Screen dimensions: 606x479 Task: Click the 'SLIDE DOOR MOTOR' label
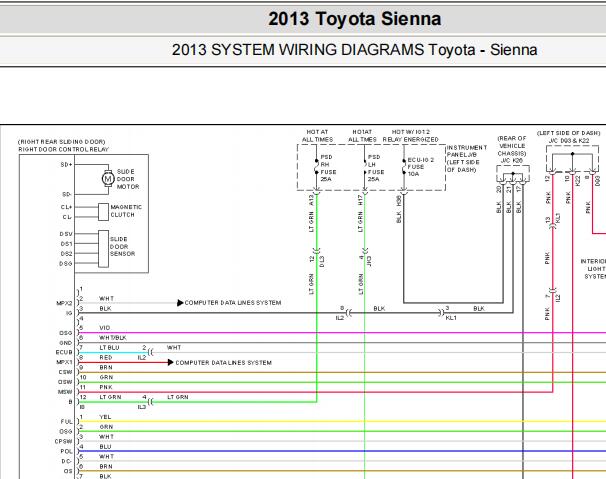[x=128, y=179]
